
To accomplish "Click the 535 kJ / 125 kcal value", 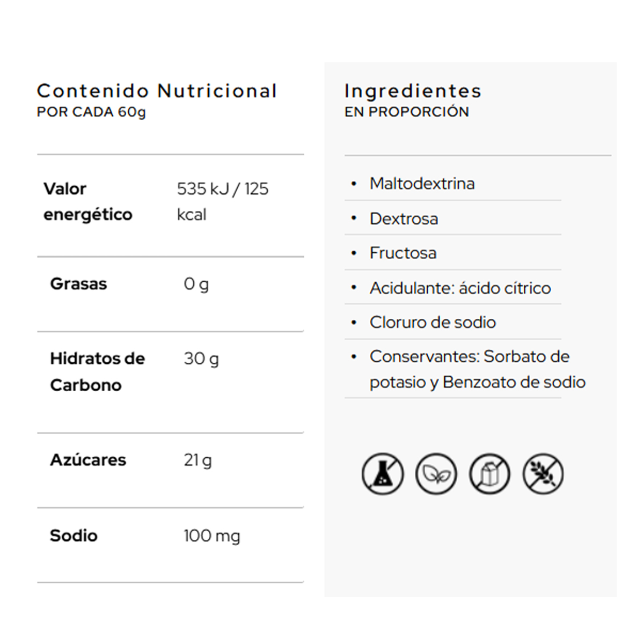I will tap(223, 201).
